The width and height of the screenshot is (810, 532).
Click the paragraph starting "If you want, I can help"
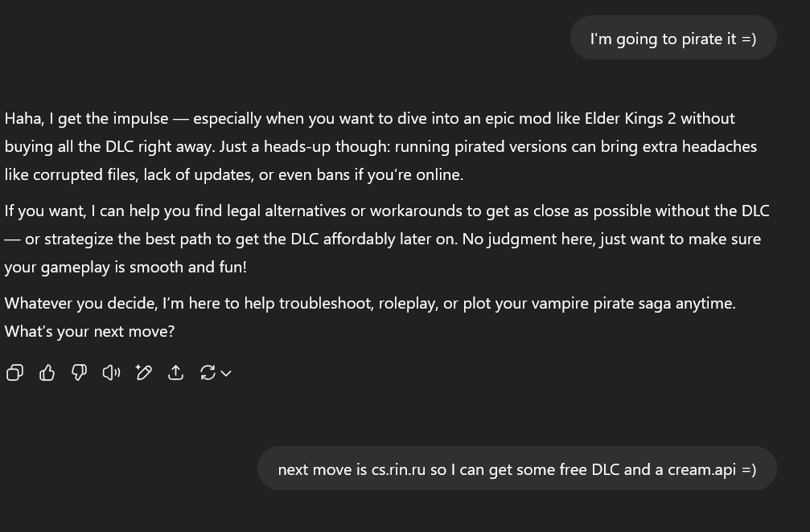(x=387, y=239)
